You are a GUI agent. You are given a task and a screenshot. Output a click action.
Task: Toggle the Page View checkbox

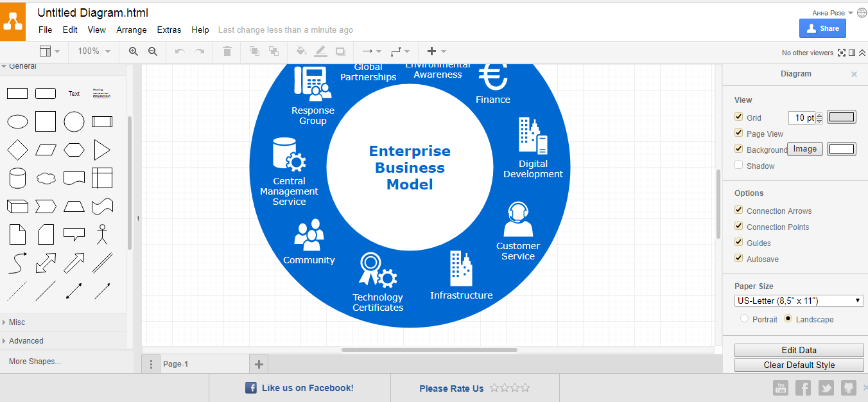click(739, 133)
